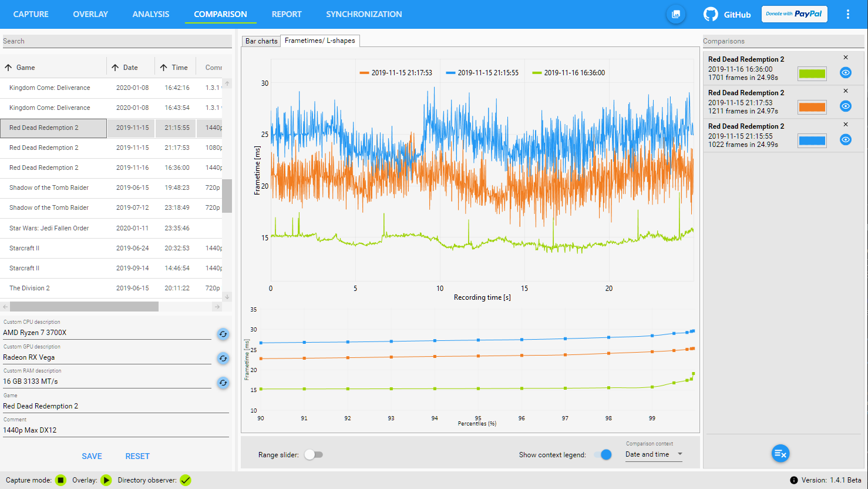868x489 pixels.
Task: Edit the Custom GPU description field
Action: (107, 357)
